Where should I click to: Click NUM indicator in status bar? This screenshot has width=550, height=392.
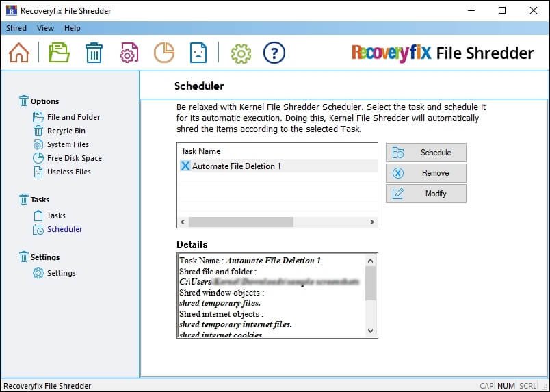click(x=506, y=386)
